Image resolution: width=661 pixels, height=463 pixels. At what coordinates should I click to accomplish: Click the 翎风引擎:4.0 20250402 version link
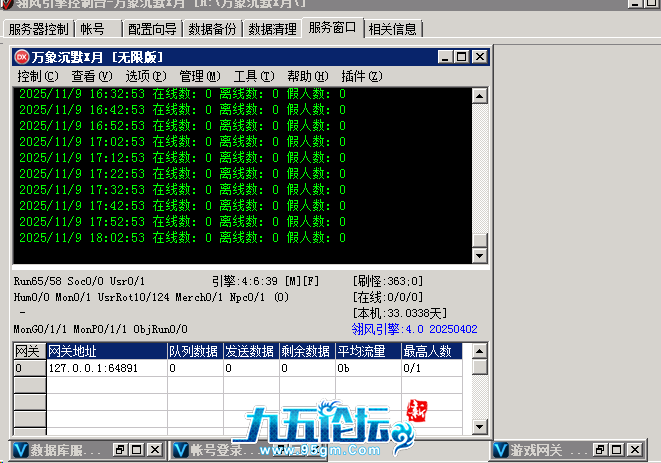[x=414, y=329]
